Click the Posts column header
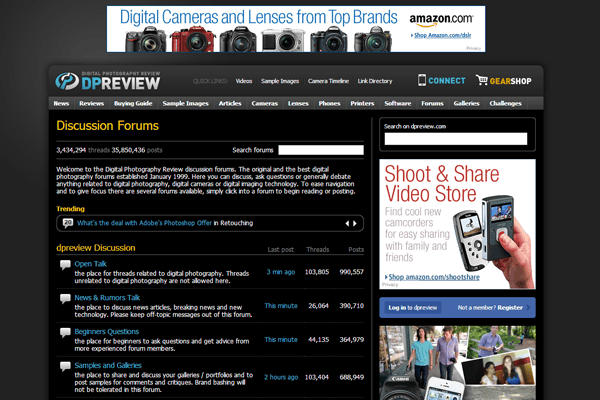This screenshot has height=400, width=600. [356, 250]
